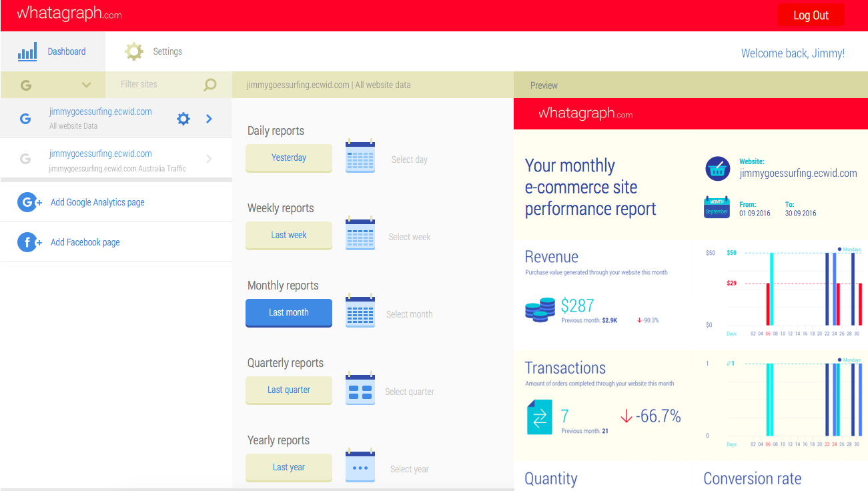The height and width of the screenshot is (491, 868).
Task: Open jimmygoessurfing.ecwid.com Australia Traffic link
Action: [x=101, y=153]
